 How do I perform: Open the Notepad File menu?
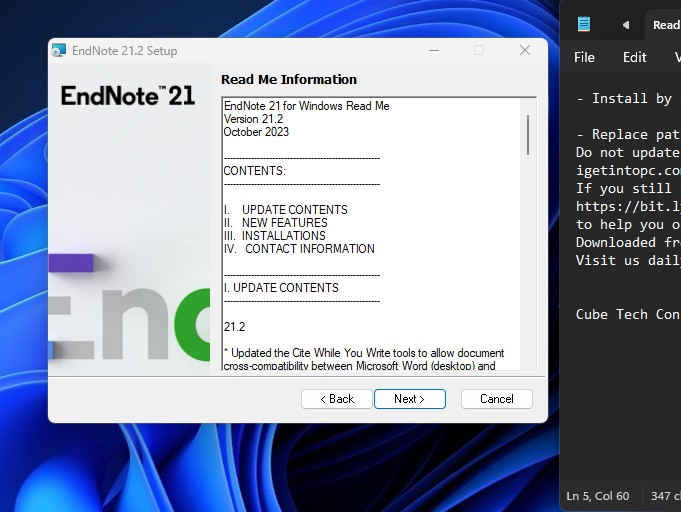click(x=584, y=57)
